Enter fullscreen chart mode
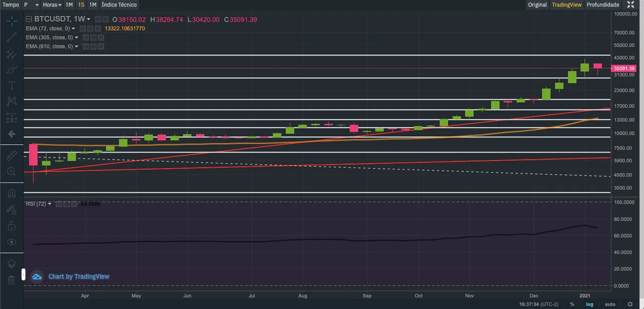 point(631,5)
